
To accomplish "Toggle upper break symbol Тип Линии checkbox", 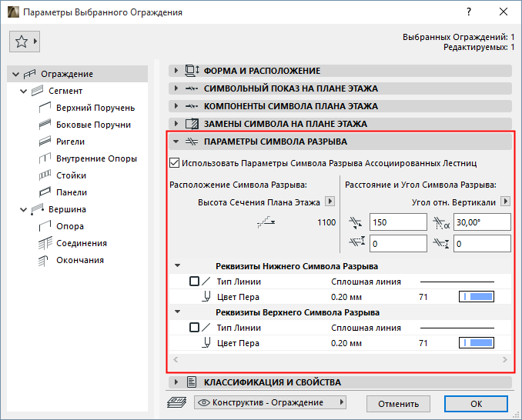I will [x=195, y=328].
